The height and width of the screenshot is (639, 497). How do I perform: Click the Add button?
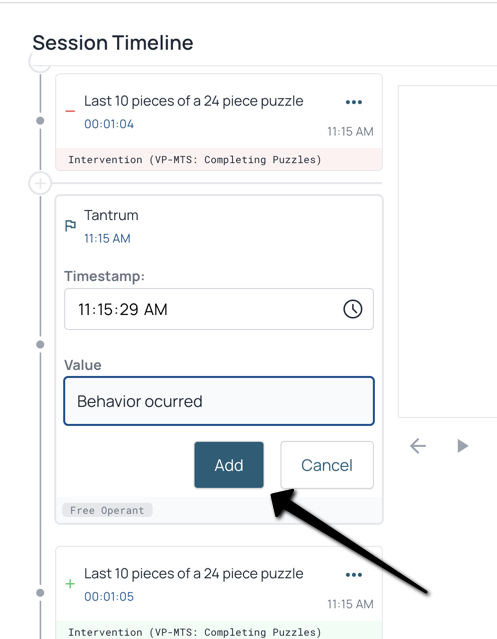pyautogui.click(x=229, y=465)
